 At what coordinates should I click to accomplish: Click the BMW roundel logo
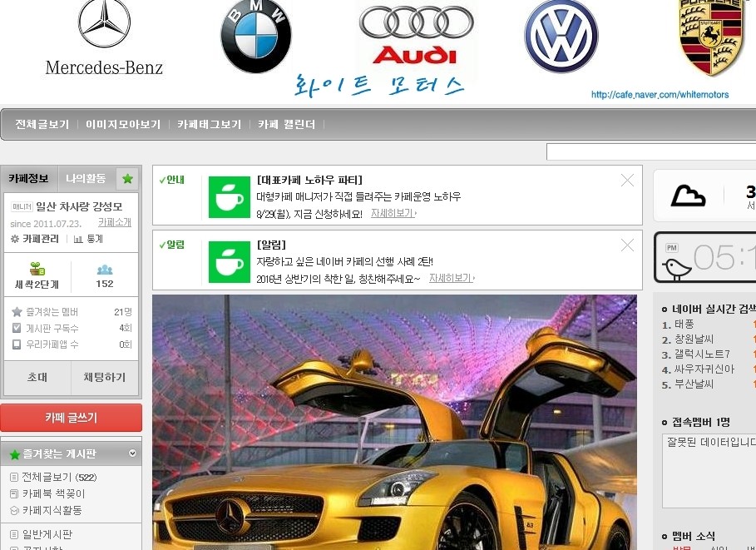click(x=256, y=36)
